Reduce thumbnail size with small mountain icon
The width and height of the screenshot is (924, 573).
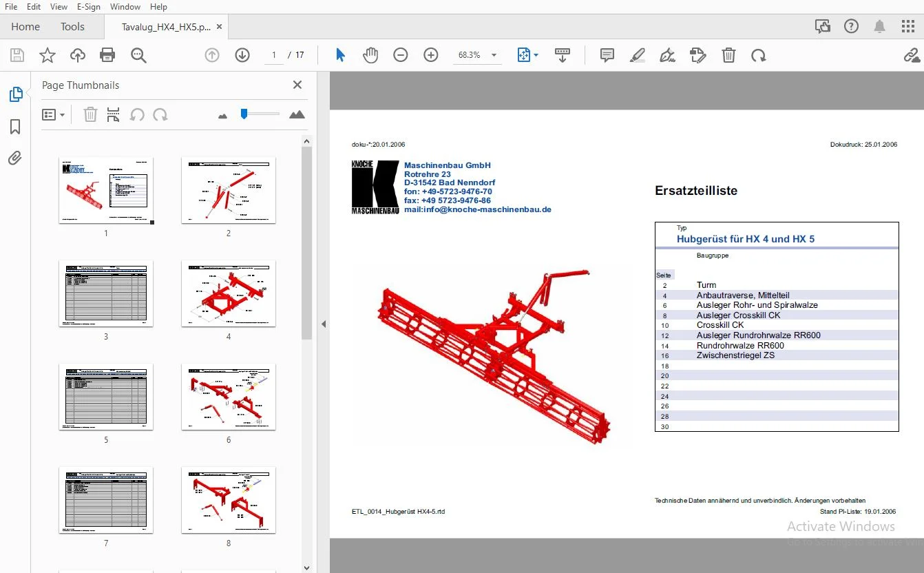coord(222,116)
